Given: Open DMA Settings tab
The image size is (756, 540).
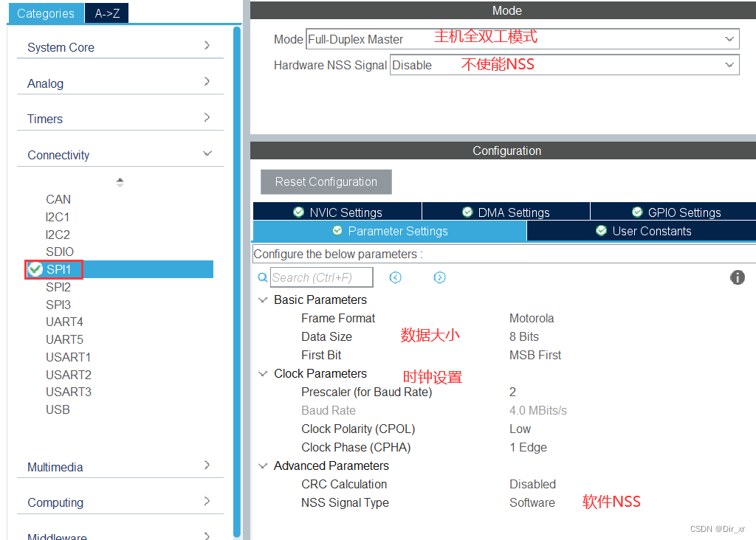Looking at the screenshot, I should point(506,212).
